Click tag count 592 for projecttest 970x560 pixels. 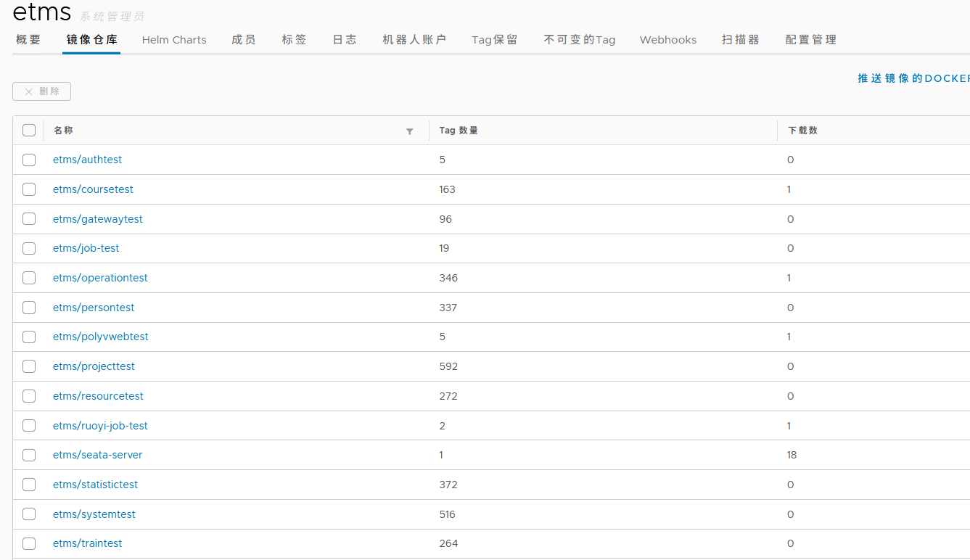[448, 366]
